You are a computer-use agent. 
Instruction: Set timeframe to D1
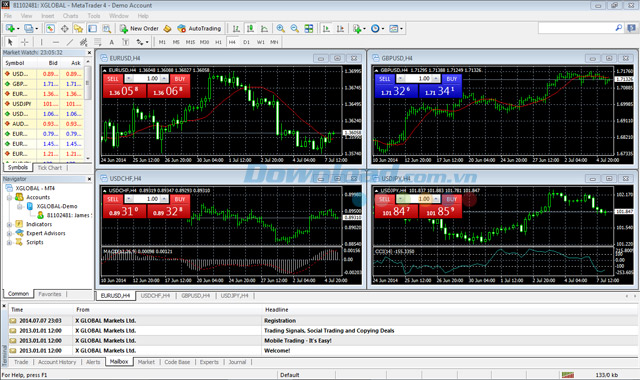[x=246, y=42]
